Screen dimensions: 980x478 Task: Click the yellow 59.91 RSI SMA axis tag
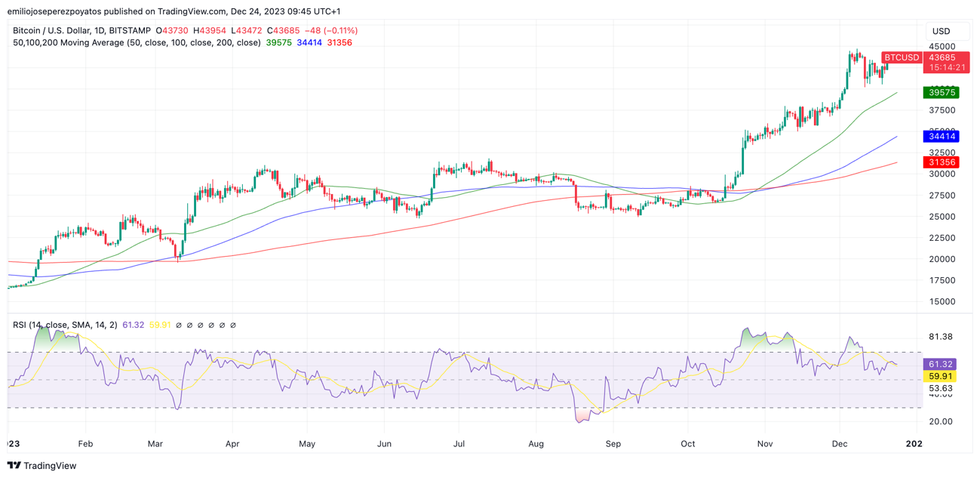point(940,376)
